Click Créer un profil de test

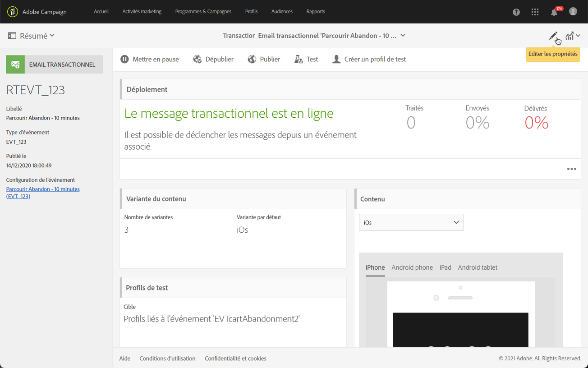(x=369, y=59)
